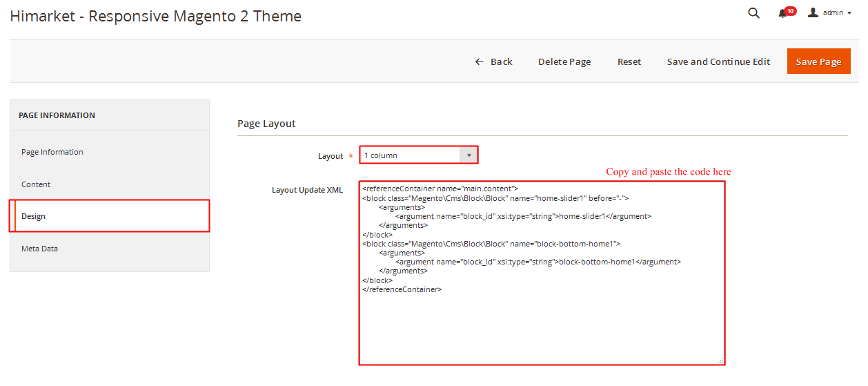The height and width of the screenshot is (386, 868).
Task: Click the Layout dropdown arrow button
Action: [468, 155]
